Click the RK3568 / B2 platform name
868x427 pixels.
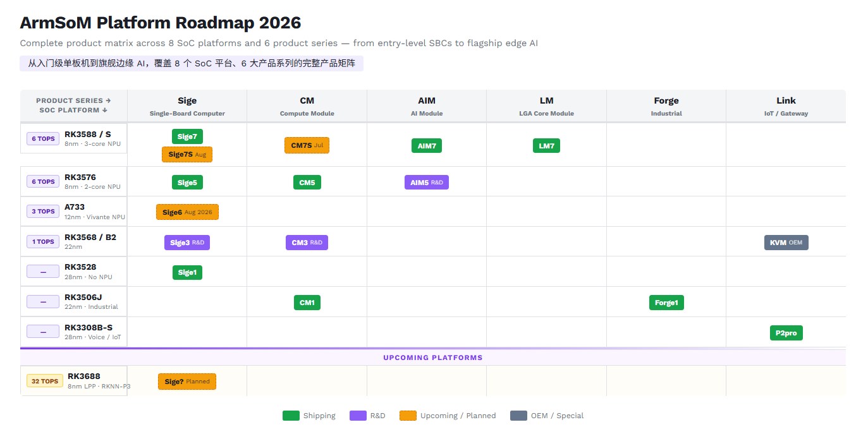(x=90, y=238)
